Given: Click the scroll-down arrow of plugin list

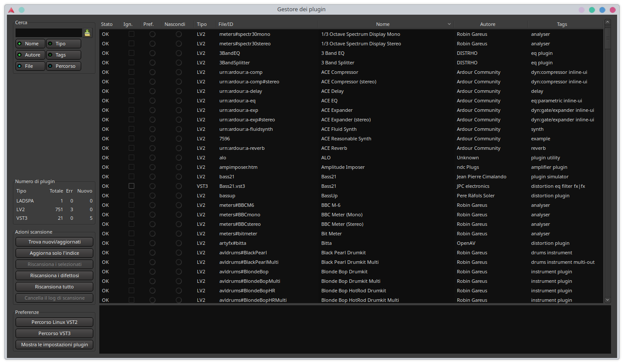Looking at the screenshot, I should 608,300.
